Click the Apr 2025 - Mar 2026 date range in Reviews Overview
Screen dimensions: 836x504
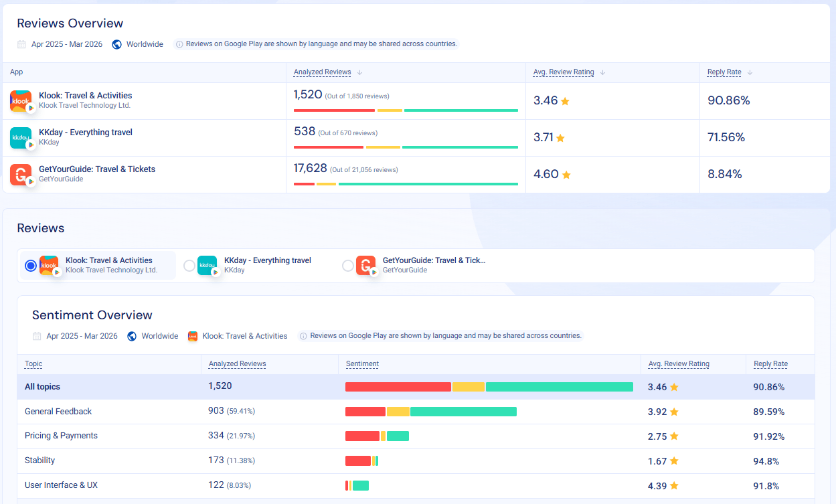(x=67, y=44)
